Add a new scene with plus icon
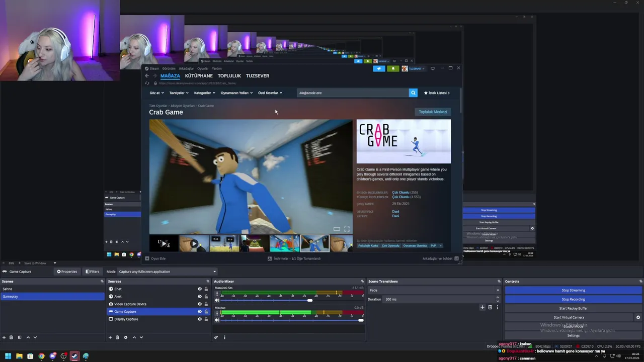The width and height of the screenshot is (644, 362). [x=4, y=337]
